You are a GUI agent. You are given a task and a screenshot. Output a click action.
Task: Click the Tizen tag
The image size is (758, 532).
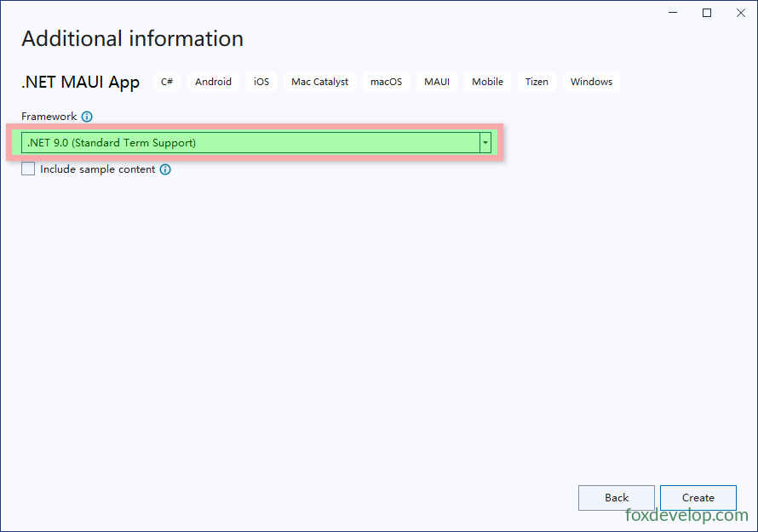(x=537, y=82)
